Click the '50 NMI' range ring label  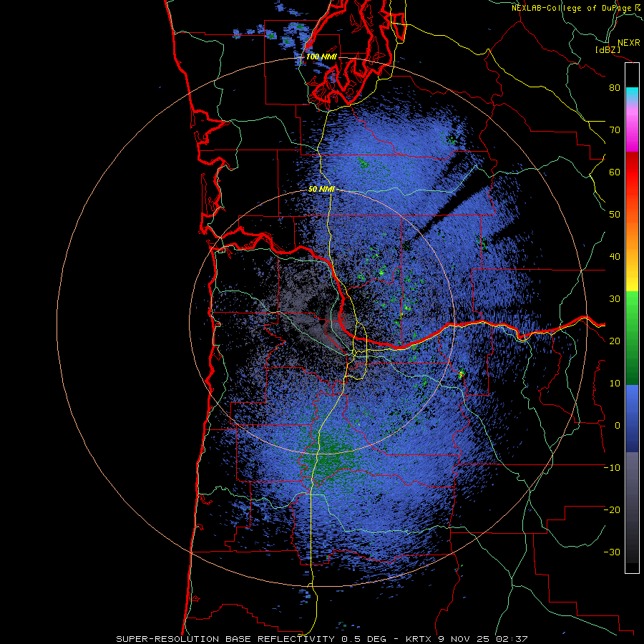click(321, 190)
